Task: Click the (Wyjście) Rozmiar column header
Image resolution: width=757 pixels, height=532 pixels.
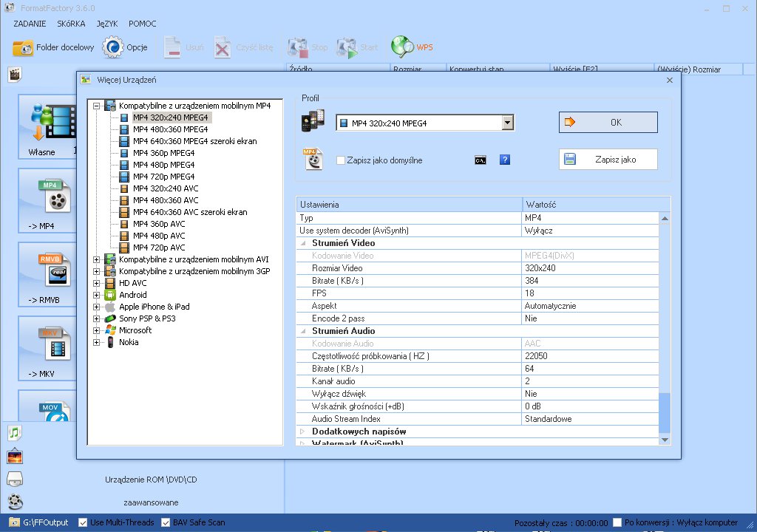Action: (699, 69)
